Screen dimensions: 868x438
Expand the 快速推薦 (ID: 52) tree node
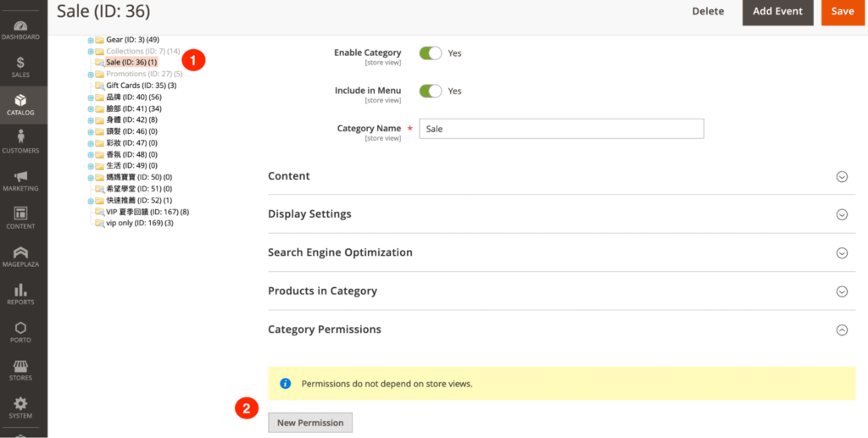[91, 200]
